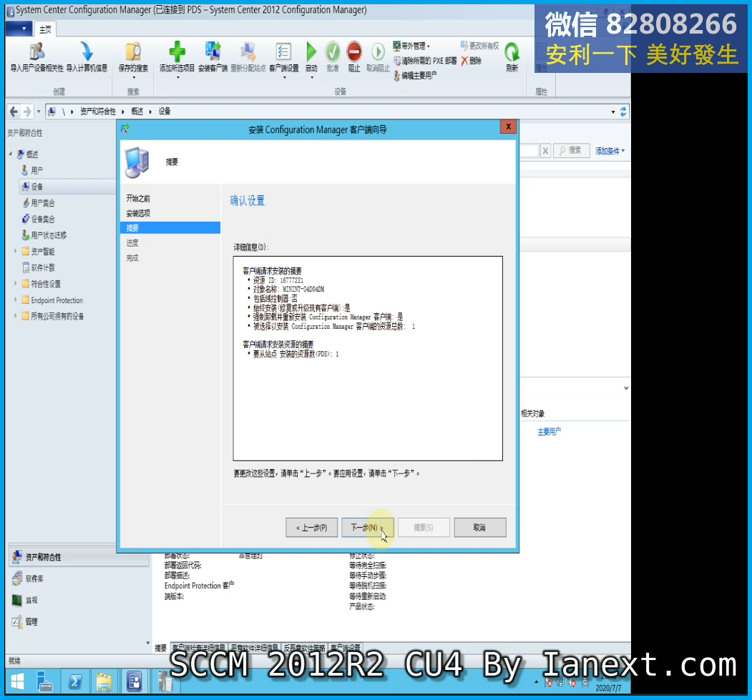This screenshot has width=752, height=700.
Task: Close the client installation wizard dialog
Action: pos(508,127)
